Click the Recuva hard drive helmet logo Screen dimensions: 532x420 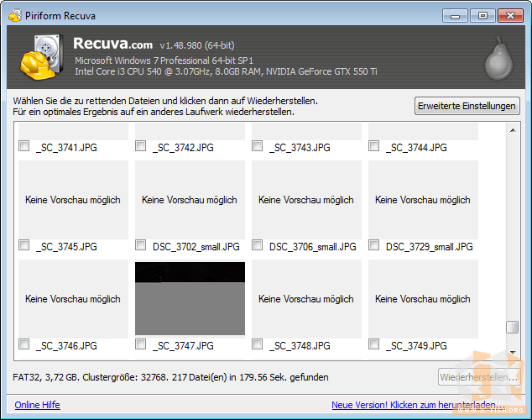pos(42,57)
